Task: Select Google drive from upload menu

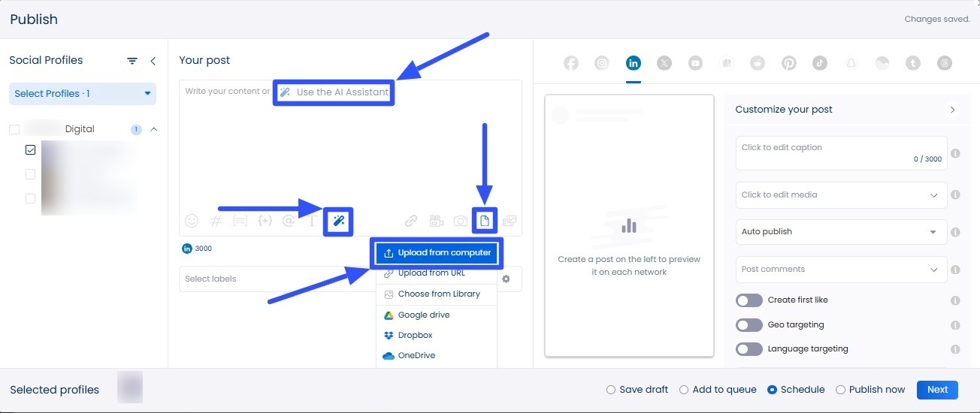Action: (x=423, y=315)
